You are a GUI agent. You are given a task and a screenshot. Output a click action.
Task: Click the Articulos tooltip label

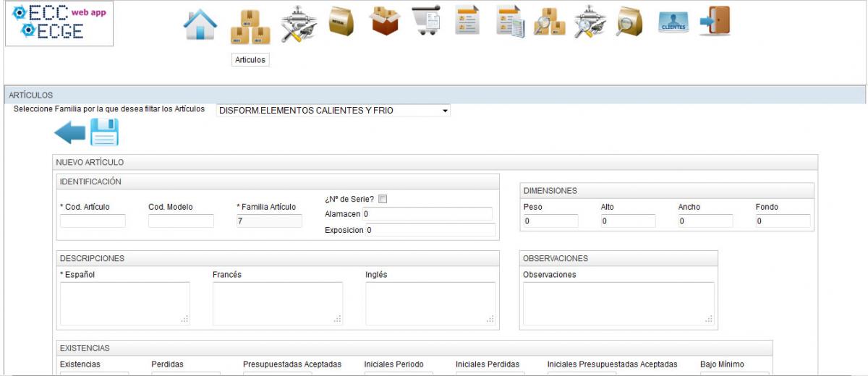(250, 60)
